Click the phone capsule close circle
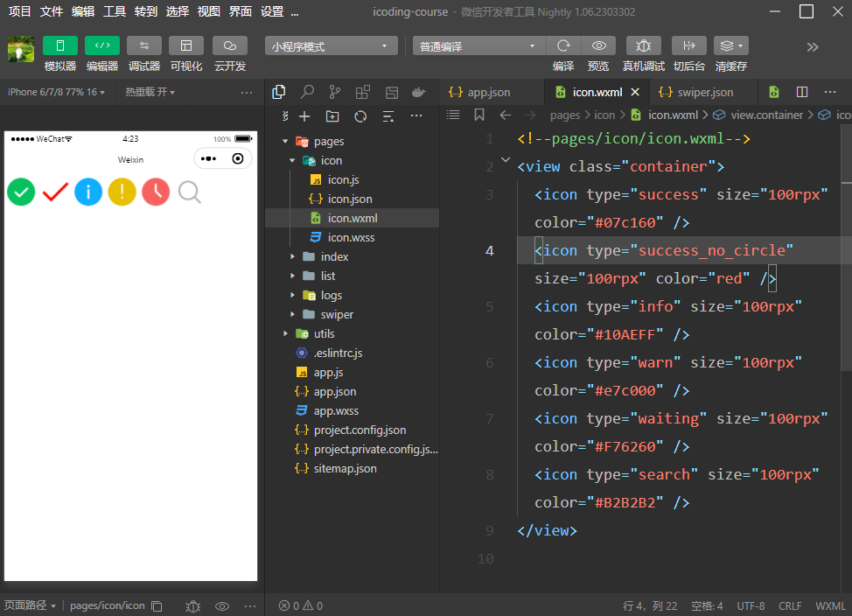 pos(237,158)
